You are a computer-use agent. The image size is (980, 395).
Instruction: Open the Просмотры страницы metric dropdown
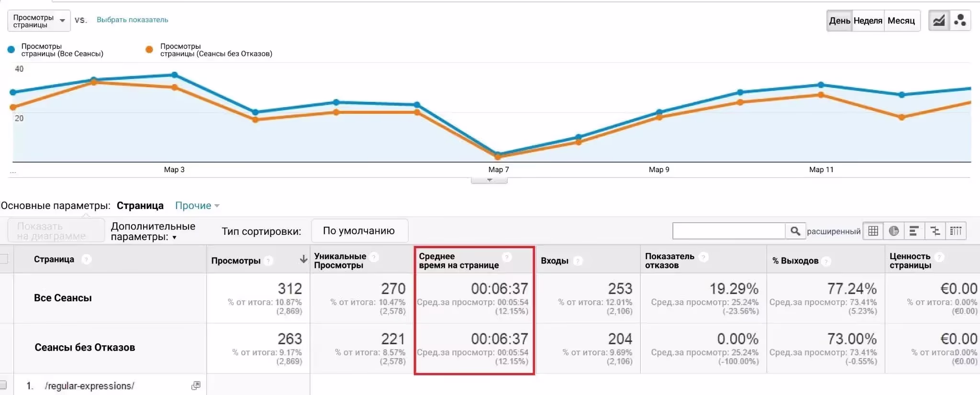[x=39, y=21]
